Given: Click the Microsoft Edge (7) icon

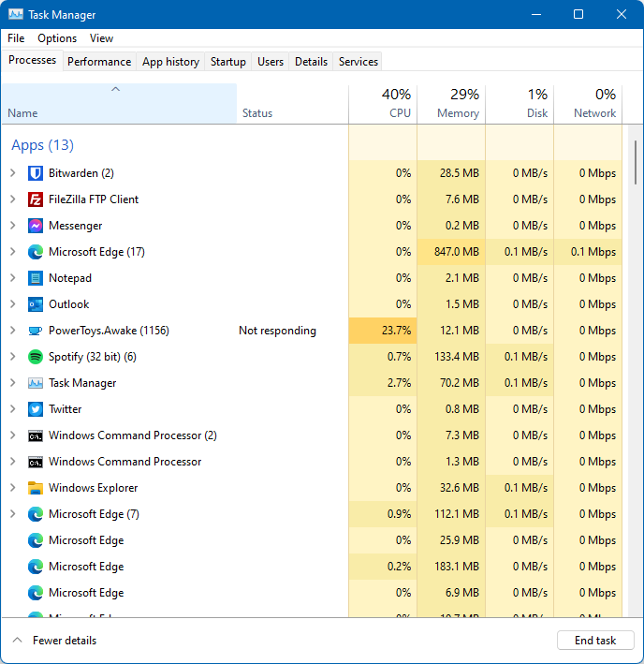Looking at the screenshot, I should pos(36,514).
